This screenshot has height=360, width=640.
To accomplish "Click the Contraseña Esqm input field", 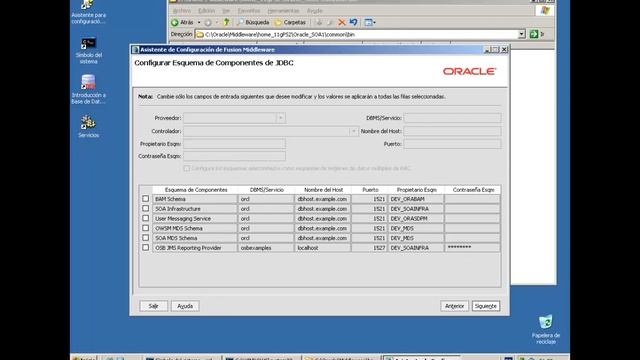I will (234, 156).
